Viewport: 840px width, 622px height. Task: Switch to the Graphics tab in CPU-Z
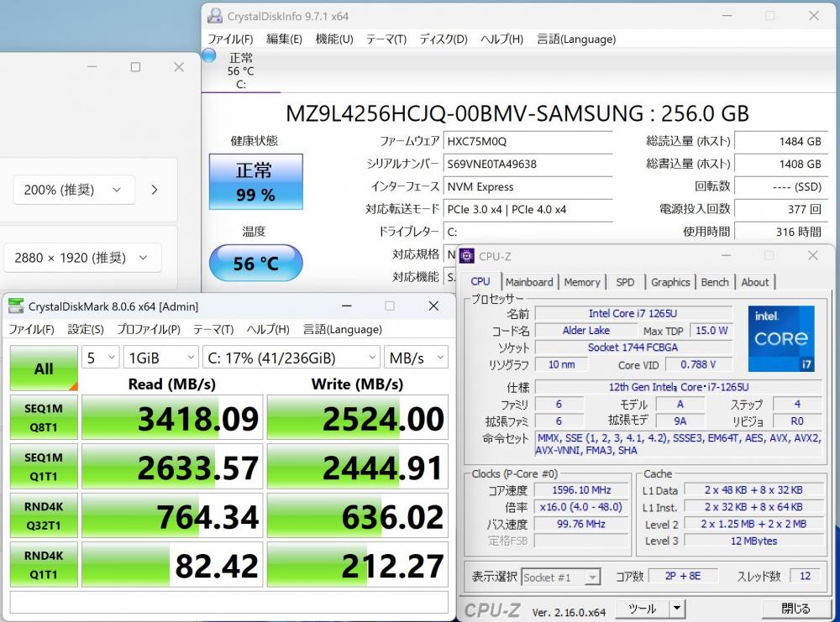pos(670,282)
